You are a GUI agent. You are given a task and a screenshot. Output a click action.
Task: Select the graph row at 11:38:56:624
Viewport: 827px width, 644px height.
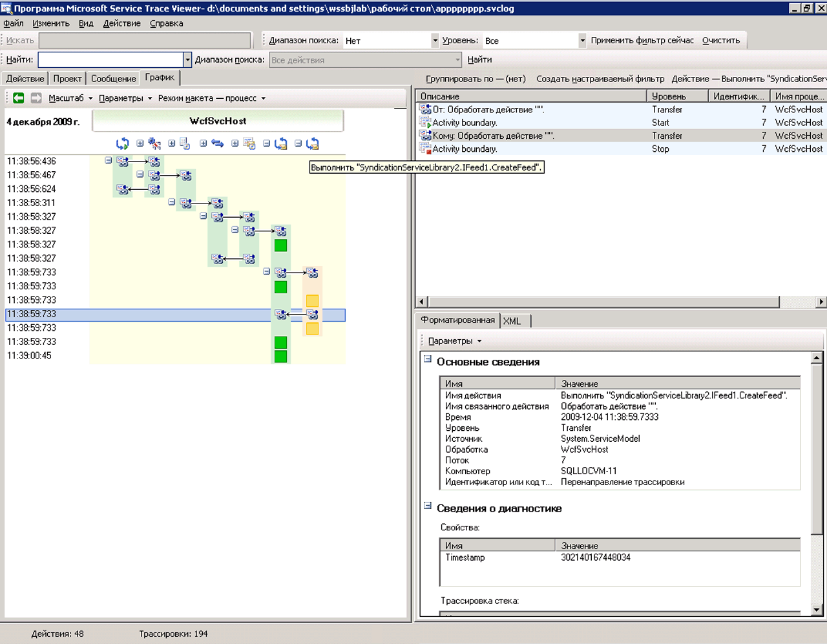pyautogui.click(x=175, y=189)
